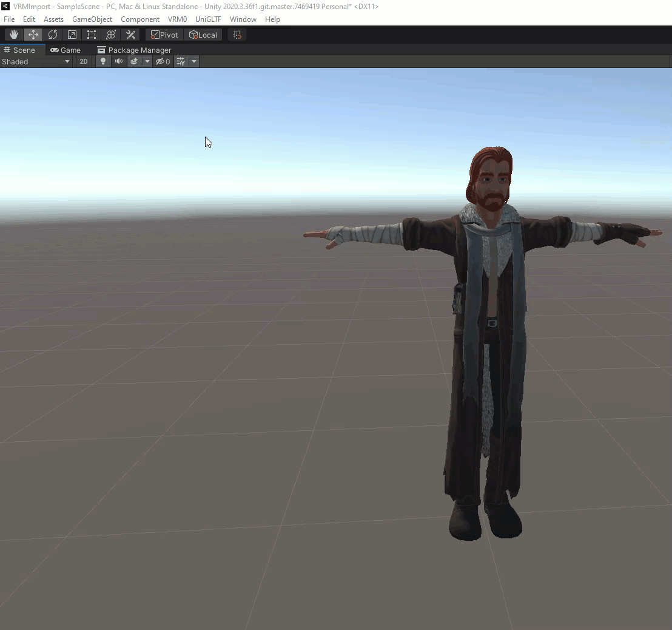This screenshot has height=630, width=672.
Task: Switch to the Game tab
Action: tap(66, 50)
